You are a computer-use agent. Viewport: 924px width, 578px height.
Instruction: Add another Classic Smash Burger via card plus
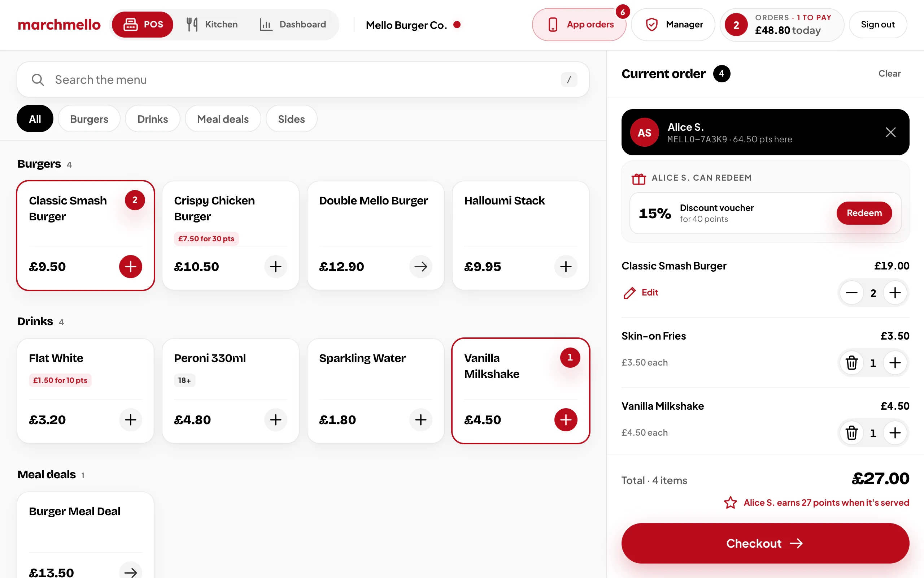(x=131, y=267)
